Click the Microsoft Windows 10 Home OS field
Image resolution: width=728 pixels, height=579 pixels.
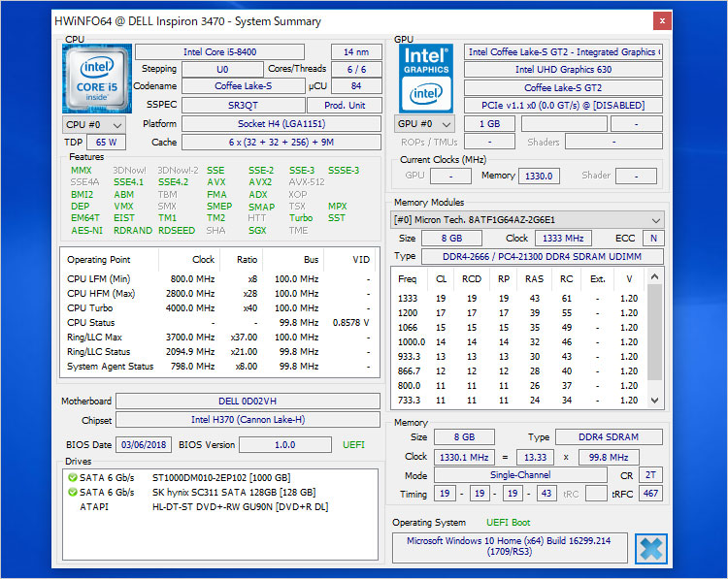point(510,546)
